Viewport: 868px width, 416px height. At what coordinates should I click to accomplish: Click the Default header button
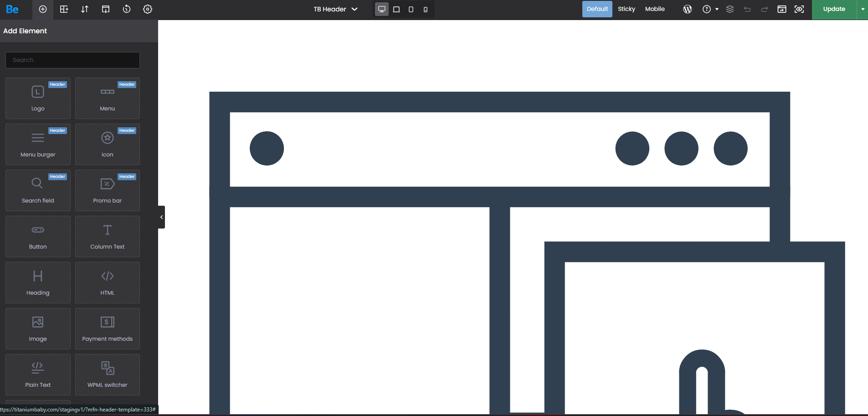(597, 9)
